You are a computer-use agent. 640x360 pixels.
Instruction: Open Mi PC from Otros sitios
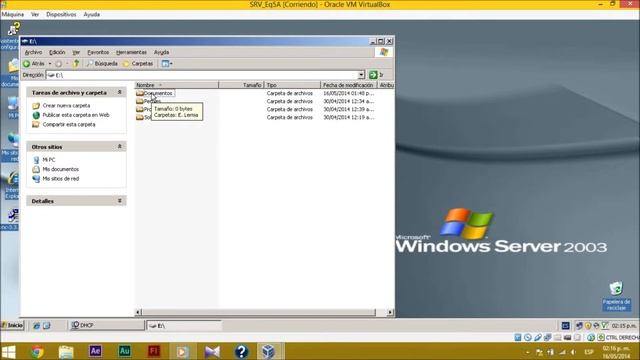tap(49, 160)
